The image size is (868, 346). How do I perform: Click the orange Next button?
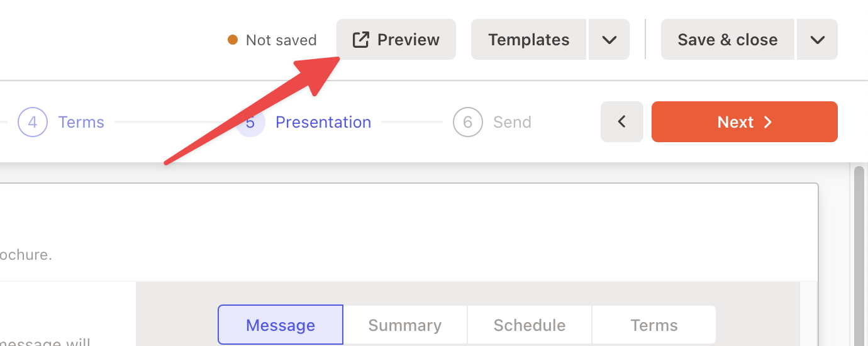745,121
